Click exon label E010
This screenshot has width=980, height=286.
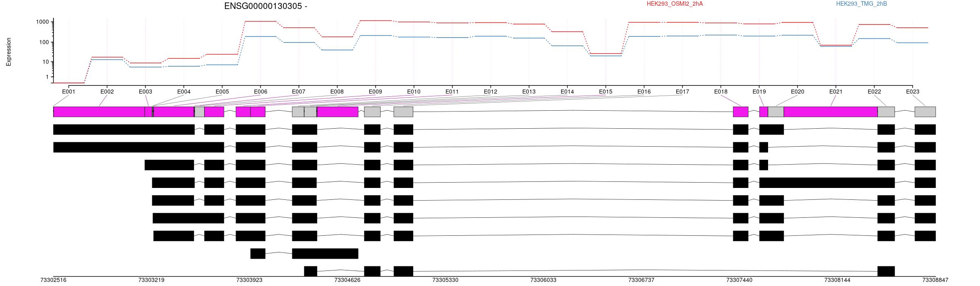414,92
